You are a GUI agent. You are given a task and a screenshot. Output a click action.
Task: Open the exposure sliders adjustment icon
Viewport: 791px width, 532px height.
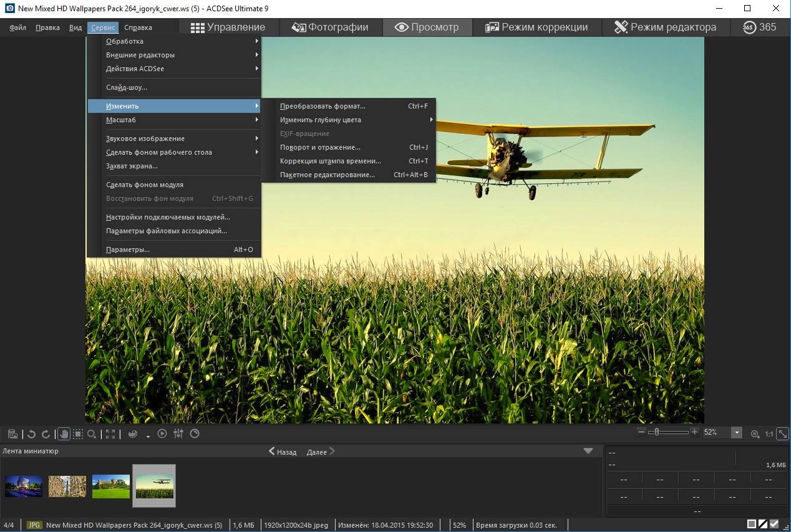pos(178,433)
